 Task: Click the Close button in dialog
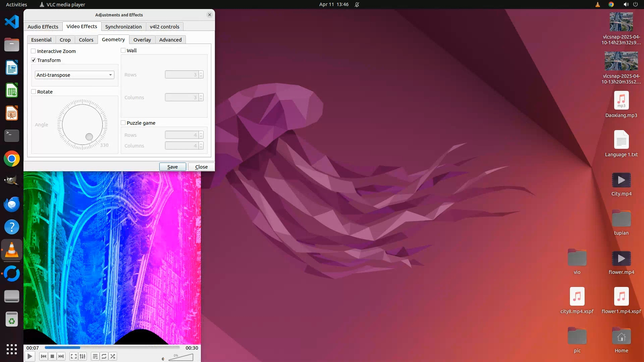point(201,167)
